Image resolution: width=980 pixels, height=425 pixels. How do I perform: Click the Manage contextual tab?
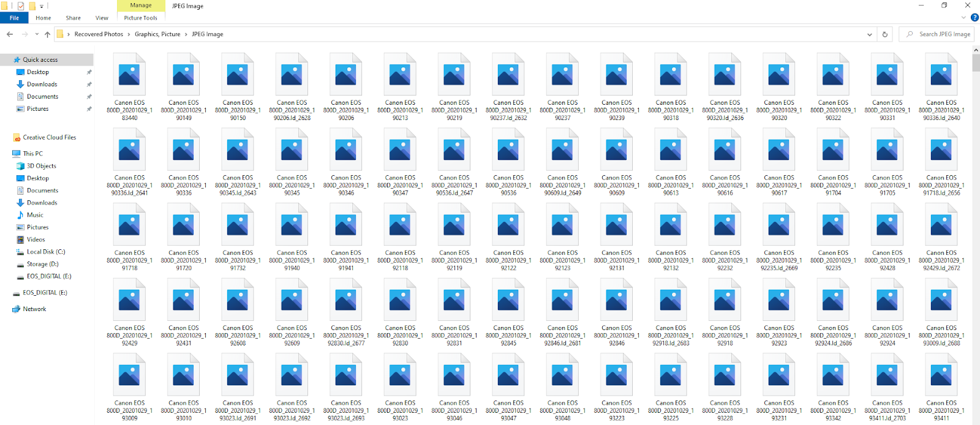coord(141,6)
